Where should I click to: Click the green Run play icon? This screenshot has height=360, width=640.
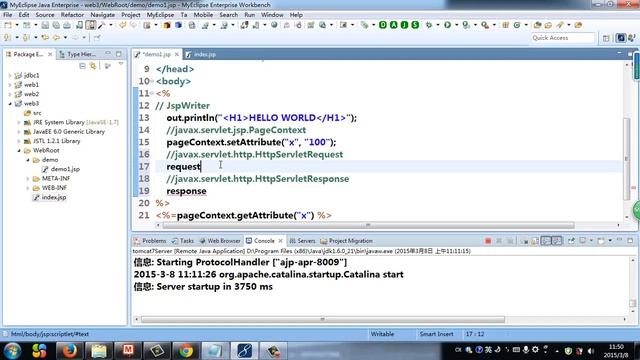447,25
